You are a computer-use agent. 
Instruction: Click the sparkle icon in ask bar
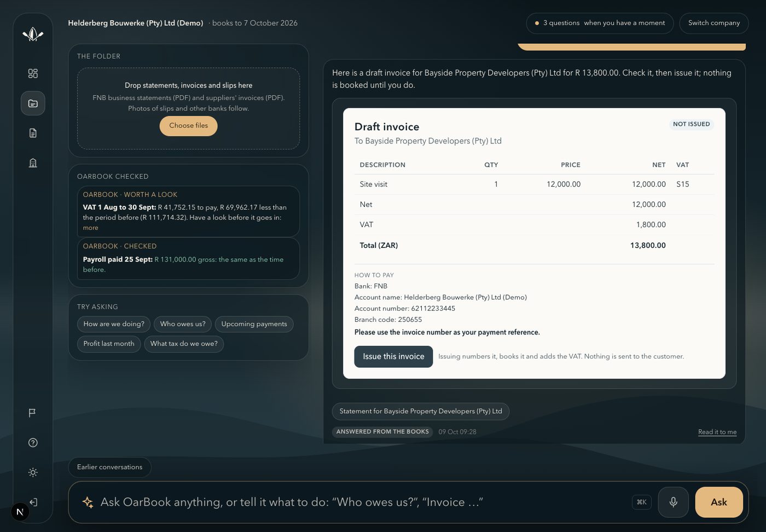(x=88, y=502)
